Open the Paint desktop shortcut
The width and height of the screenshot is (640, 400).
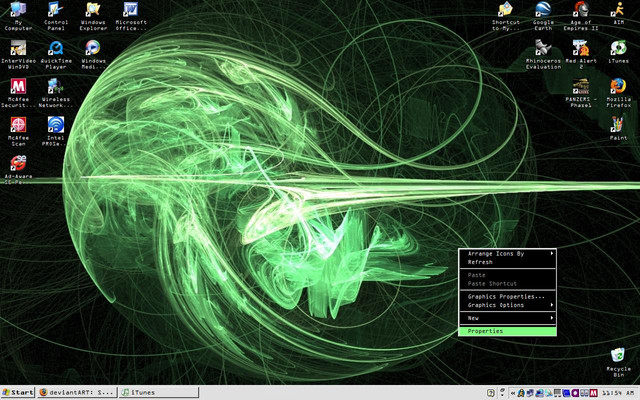(x=618, y=125)
